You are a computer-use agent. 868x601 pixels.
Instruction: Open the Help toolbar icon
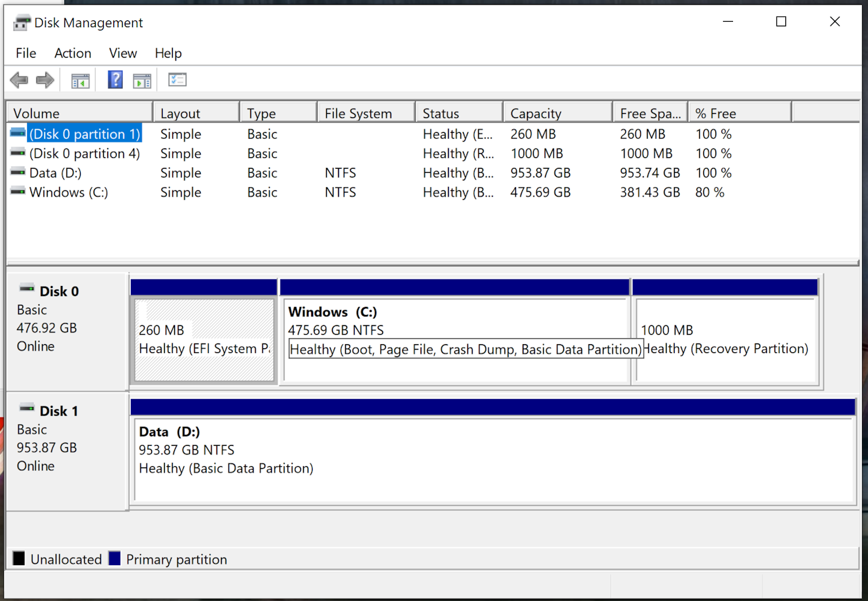click(115, 80)
